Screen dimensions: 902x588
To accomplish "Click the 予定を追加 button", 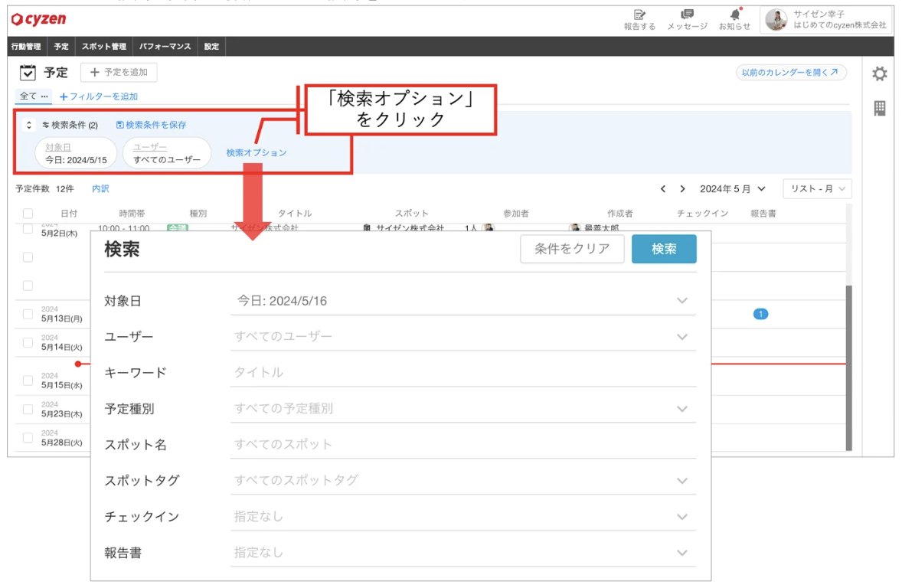I will point(119,73).
